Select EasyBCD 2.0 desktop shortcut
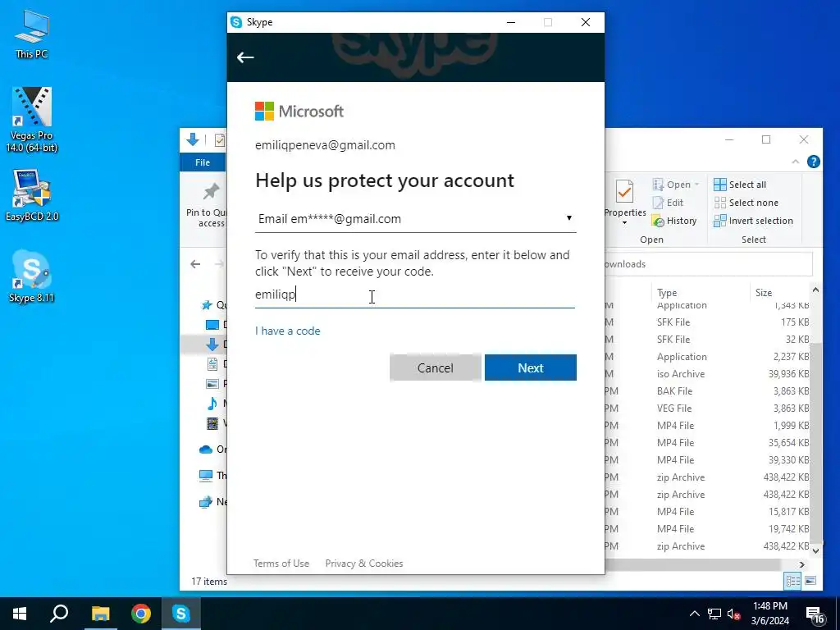The image size is (840, 630). [x=32, y=195]
